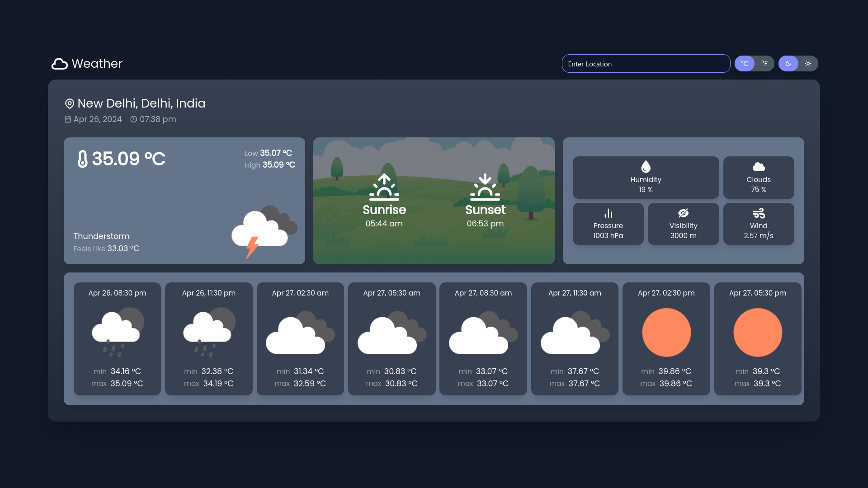Switch to light mode using the sun toggle
868x488 pixels.
click(x=809, y=64)
